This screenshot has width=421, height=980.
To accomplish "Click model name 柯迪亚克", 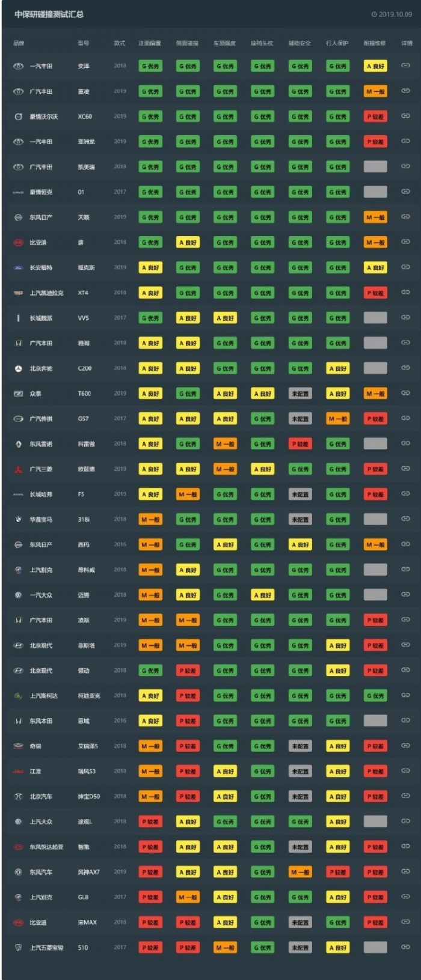I will coord(89,696).
